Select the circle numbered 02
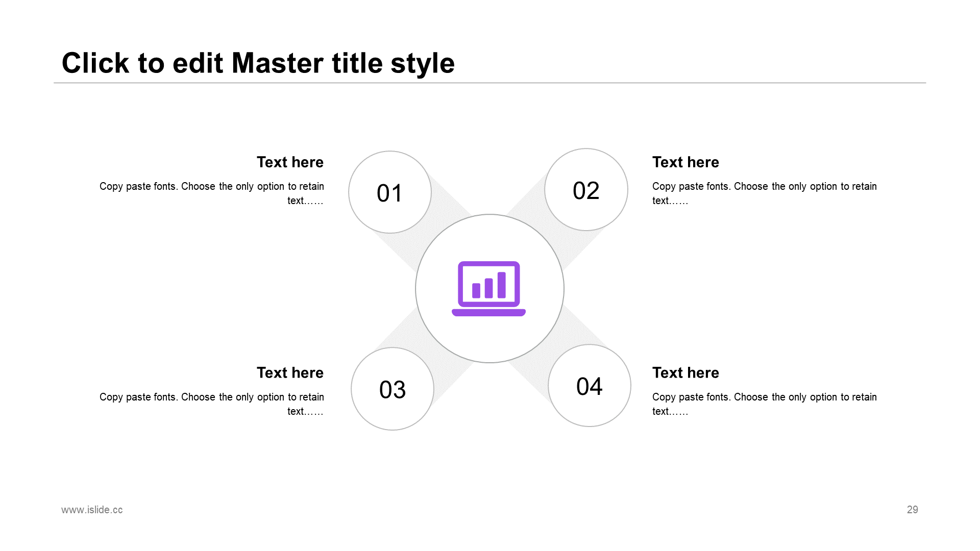 (x=586, y=190)
